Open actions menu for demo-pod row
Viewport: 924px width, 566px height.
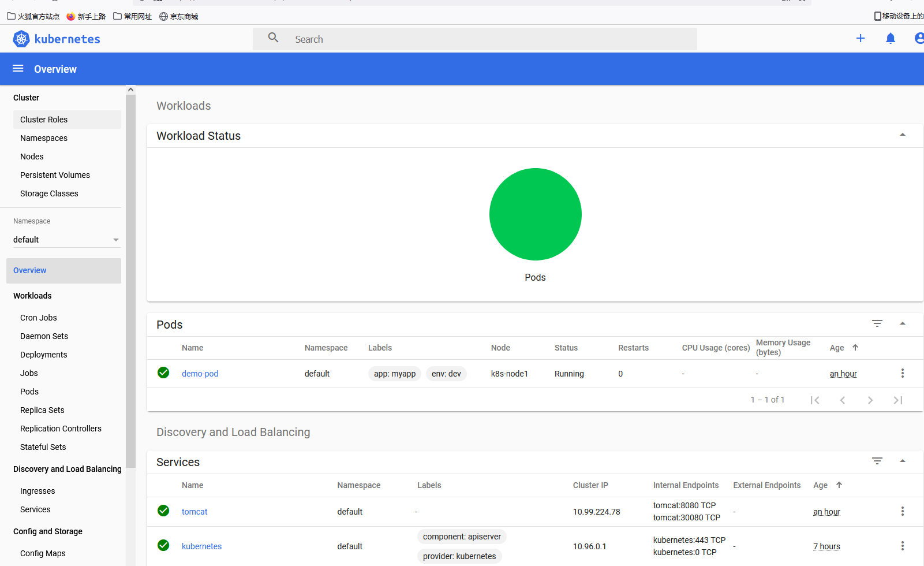point(903,373)
